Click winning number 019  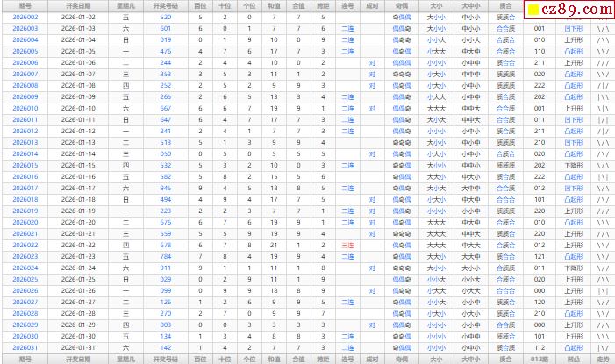[x=166, y=40]
